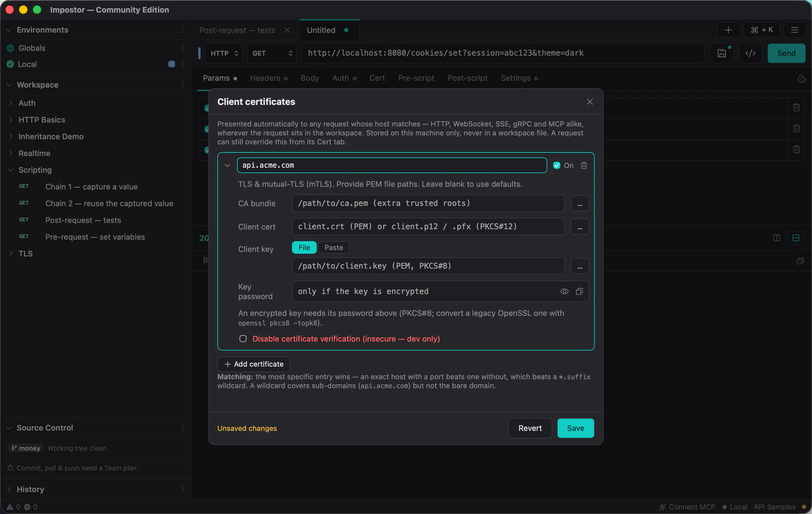Open Globals environment options menu
Viewport: 812px width, 514px height.
[183, 48]
